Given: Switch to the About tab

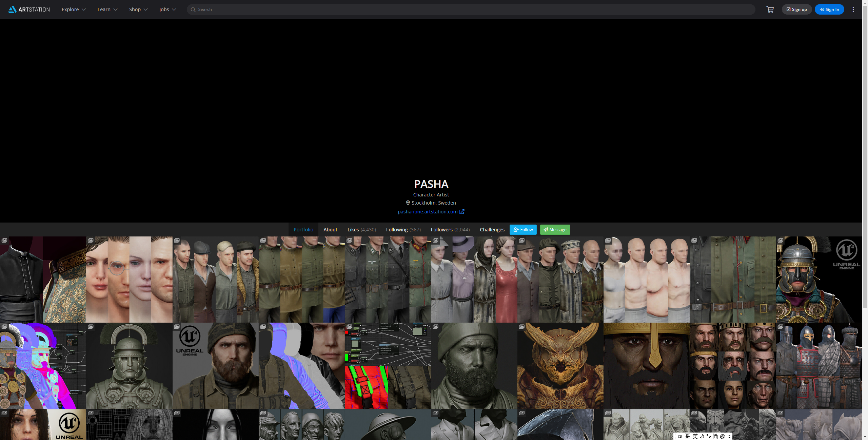Looking at the screenshot, I should pos(330,230).
